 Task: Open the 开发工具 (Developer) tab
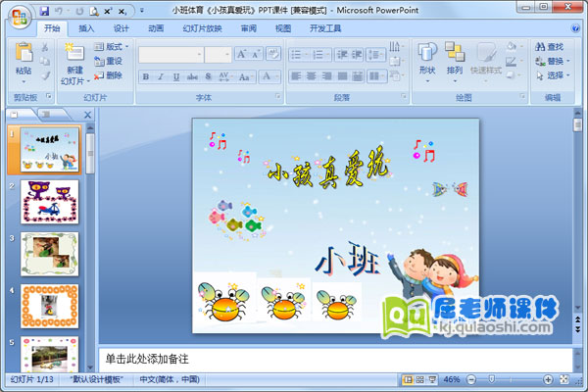click(x=325, y=28)
